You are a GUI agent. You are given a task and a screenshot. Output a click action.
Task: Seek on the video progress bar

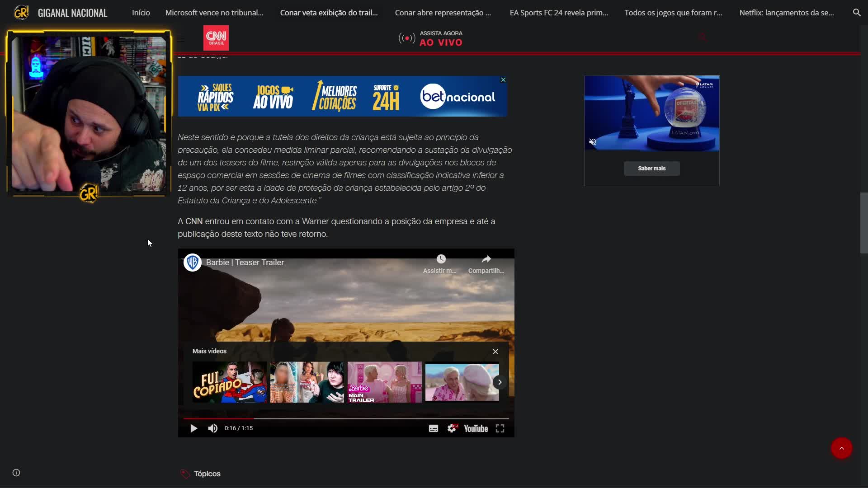(x=346, y=418)
